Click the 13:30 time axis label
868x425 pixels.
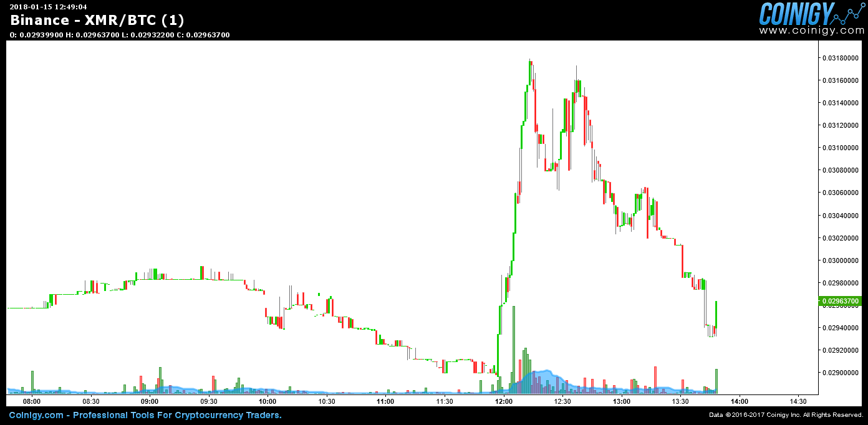point(680,401)
